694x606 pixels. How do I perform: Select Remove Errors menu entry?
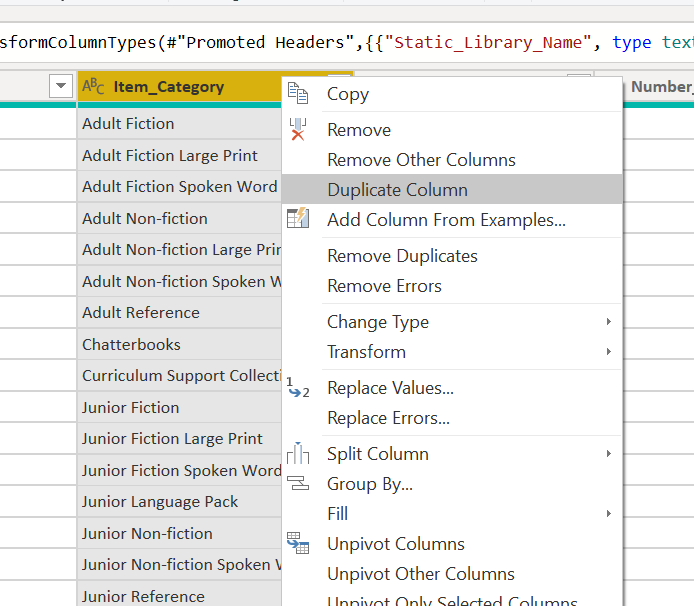(x=452, y=286)
